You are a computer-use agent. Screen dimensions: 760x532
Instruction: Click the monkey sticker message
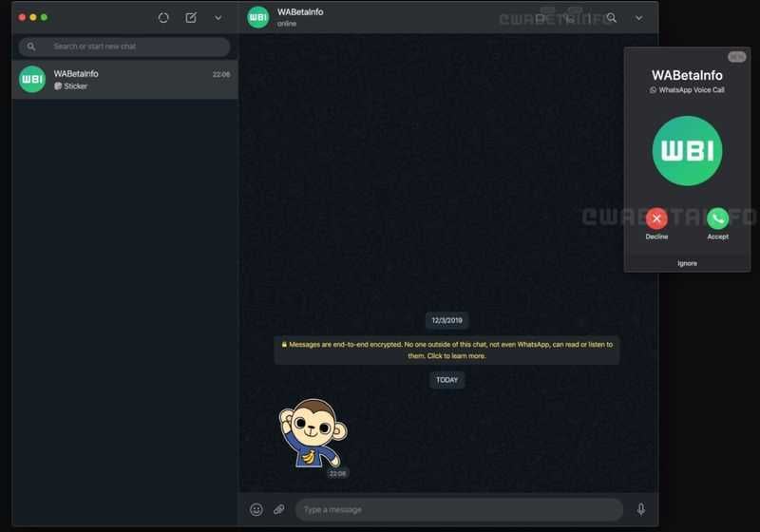[x=313, y=433]
